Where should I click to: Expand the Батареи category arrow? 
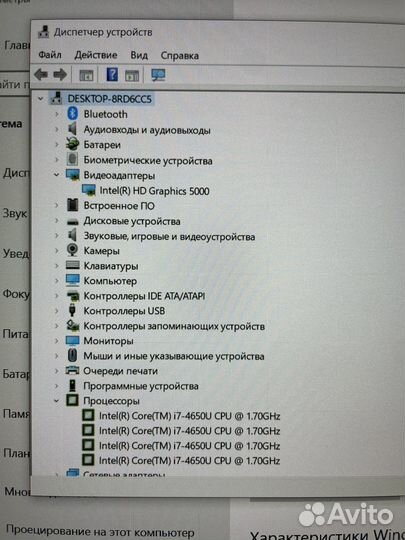coord(57,144)
